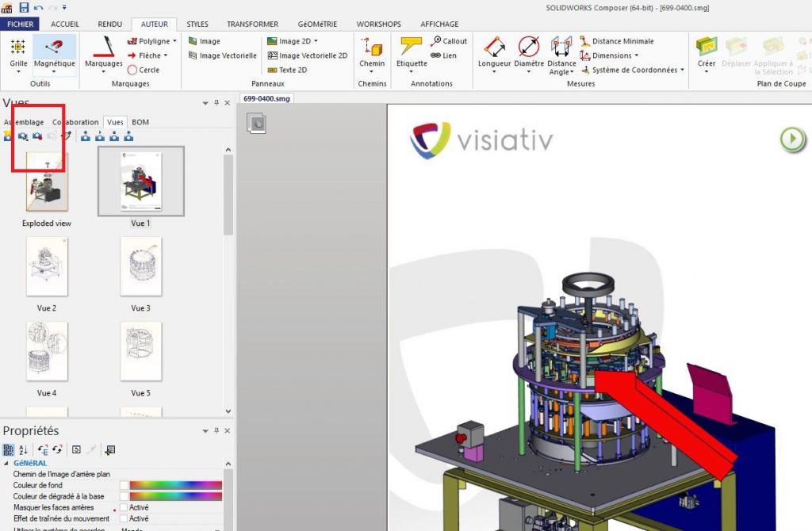Viewport: 812px width, 531px height.
Task: Open the AFFICHAGE ribbon tab
Action: click(x=439, y=24)
